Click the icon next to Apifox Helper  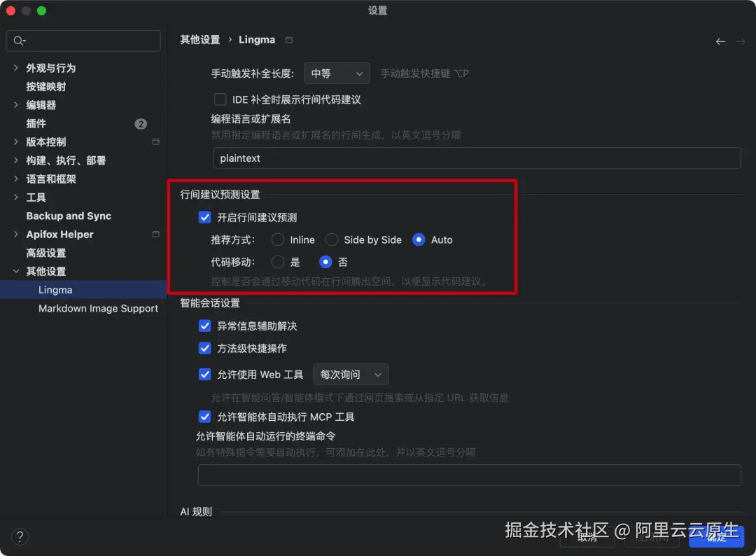pos(155,234)
